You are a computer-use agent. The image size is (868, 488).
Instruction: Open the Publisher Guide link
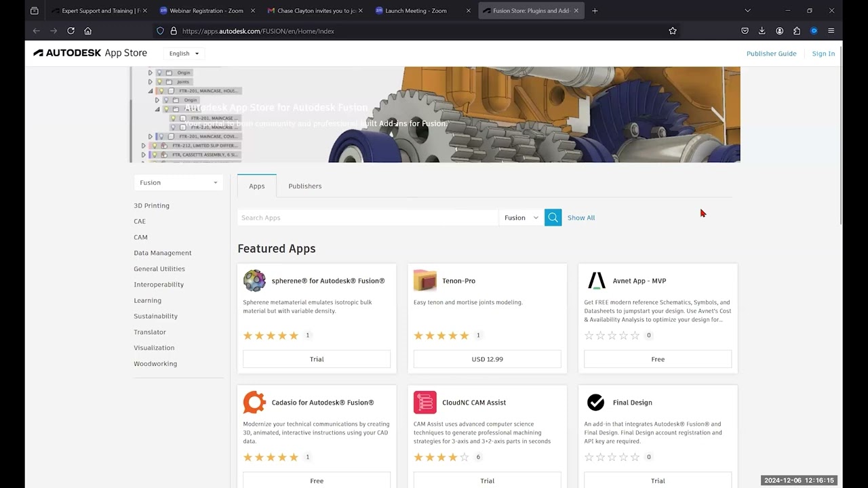(771, 54)
